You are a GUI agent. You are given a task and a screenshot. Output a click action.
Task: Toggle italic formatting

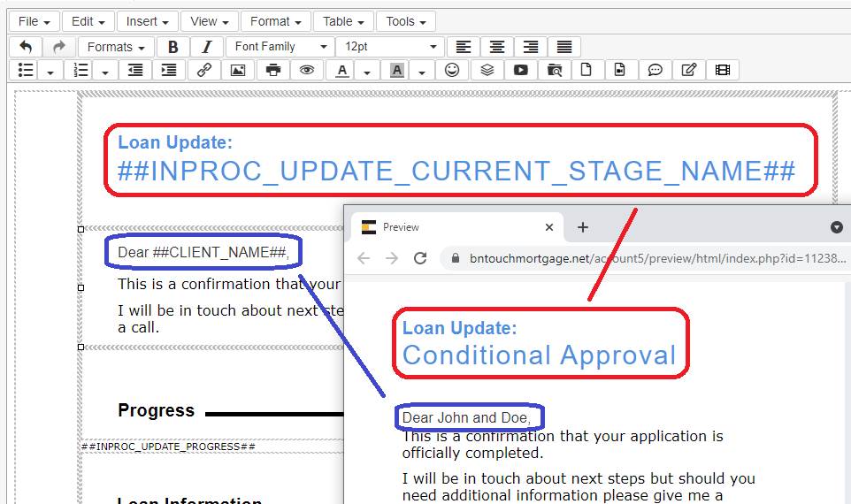pyautogui.click(x=207, y=47)
